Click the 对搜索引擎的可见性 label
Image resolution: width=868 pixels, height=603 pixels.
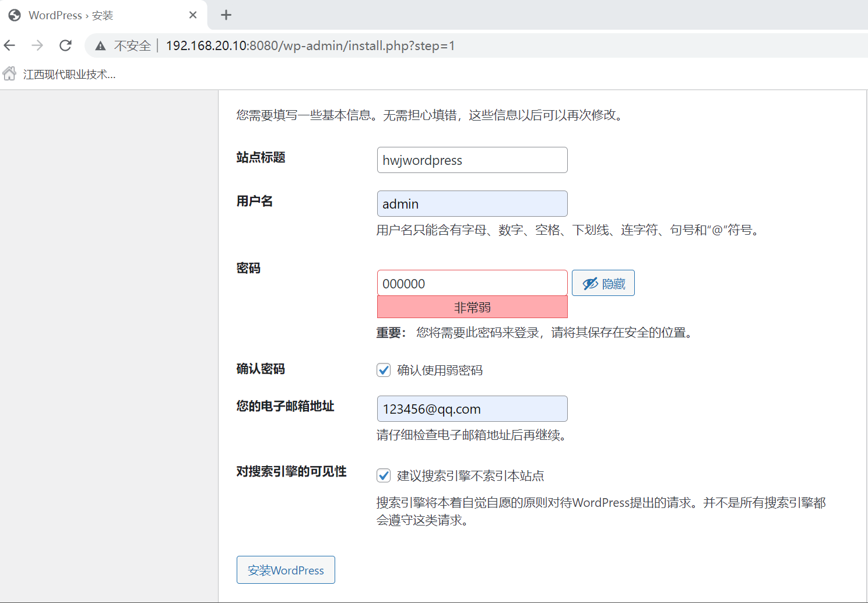coord(291,471)
